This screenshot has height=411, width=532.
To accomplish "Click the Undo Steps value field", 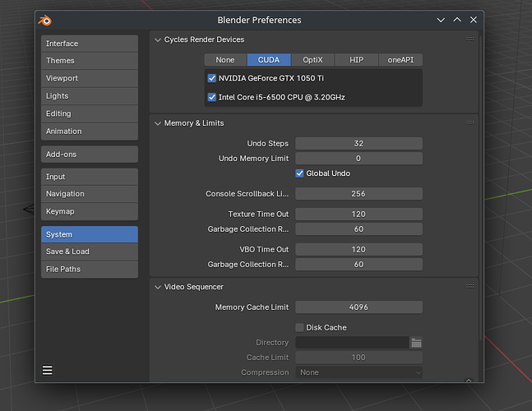I will [359, 144].
